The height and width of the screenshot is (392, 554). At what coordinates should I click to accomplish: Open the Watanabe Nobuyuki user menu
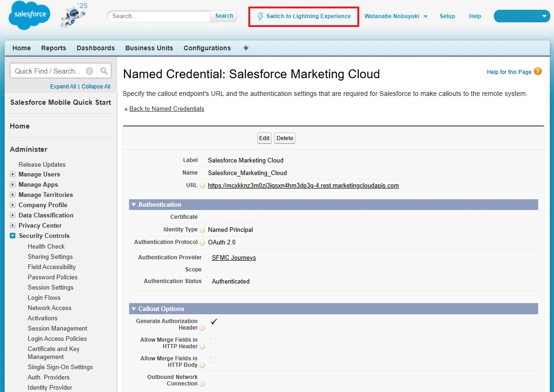[396, 16]
